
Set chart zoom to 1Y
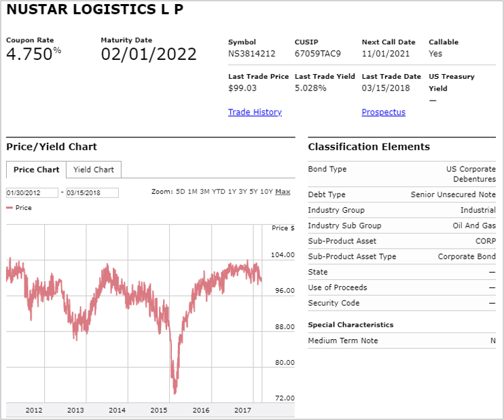click(232, 192)
